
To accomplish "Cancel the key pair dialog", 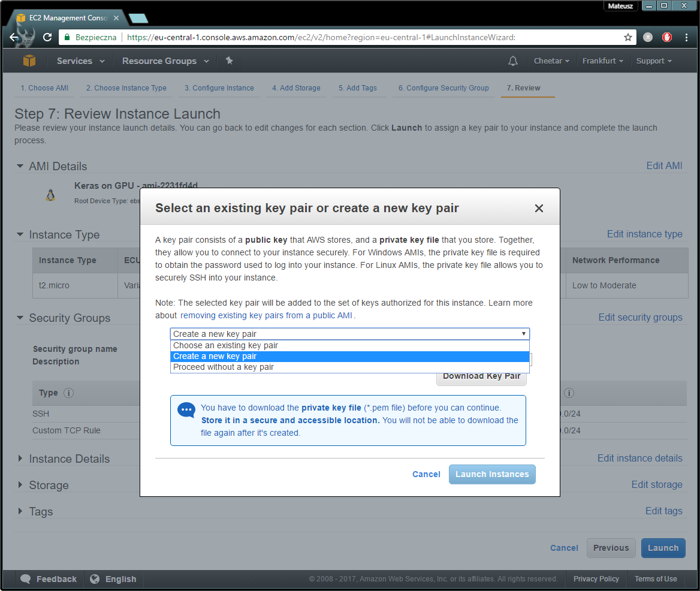I will pyautogui.click(x=426, y=474).
